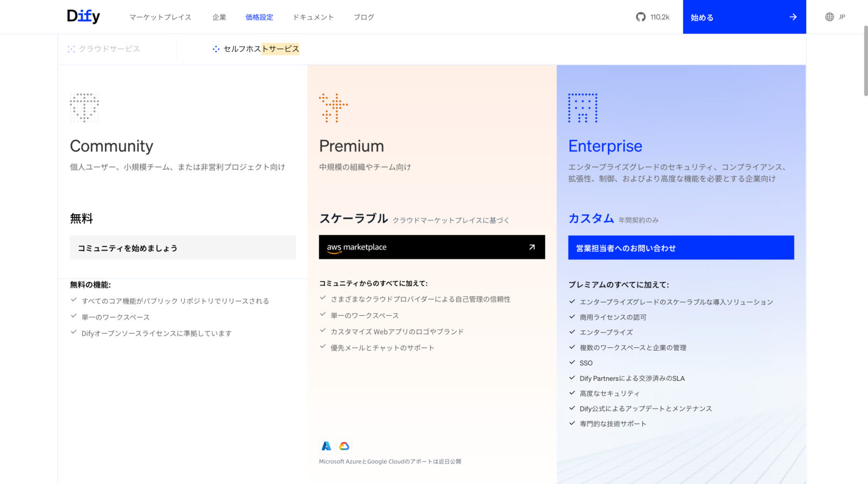The width and height of the screenshot is (868, 484).
Task: Open the JP language selector
Action: click(835, 17)
